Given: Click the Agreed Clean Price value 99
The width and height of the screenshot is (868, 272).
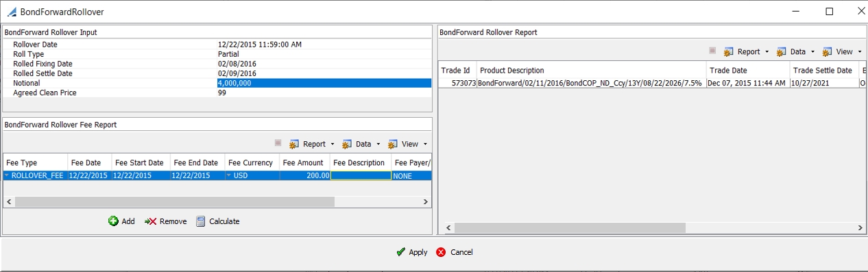Looking at the screenshot, I should 222,92.
